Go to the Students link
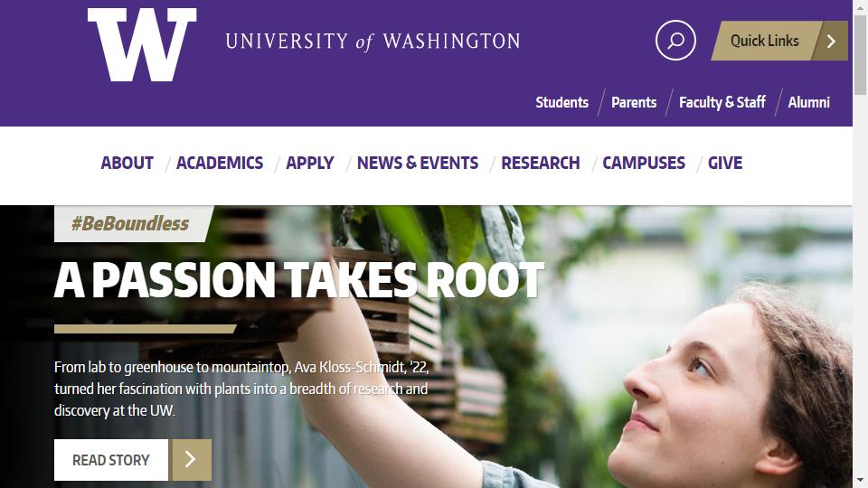This screenshot has height=488, width=868. [561, 102]
